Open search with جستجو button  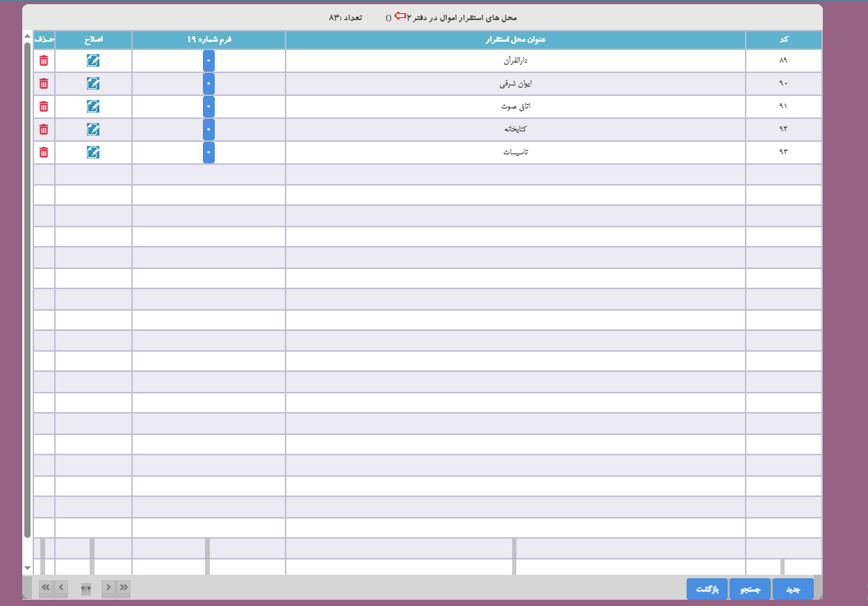[x=749, y=589]
